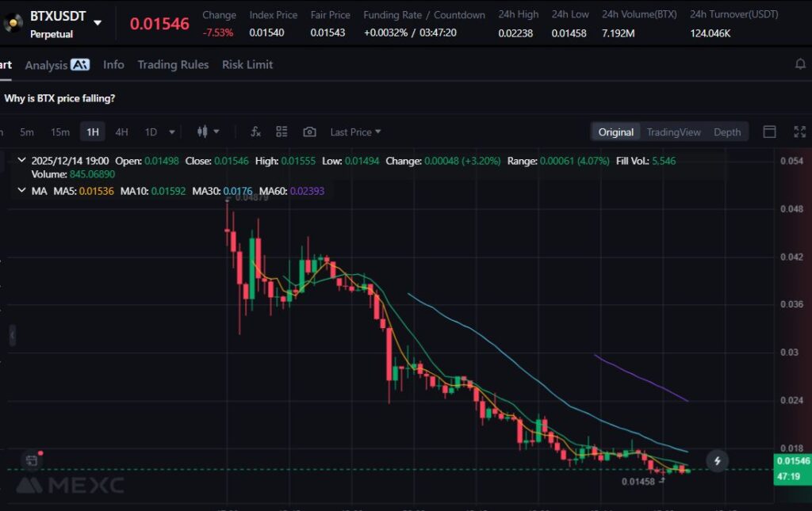Click the green current price label 0.01546
The width and height of the screenshot is (812, 511).
(793, 460)
